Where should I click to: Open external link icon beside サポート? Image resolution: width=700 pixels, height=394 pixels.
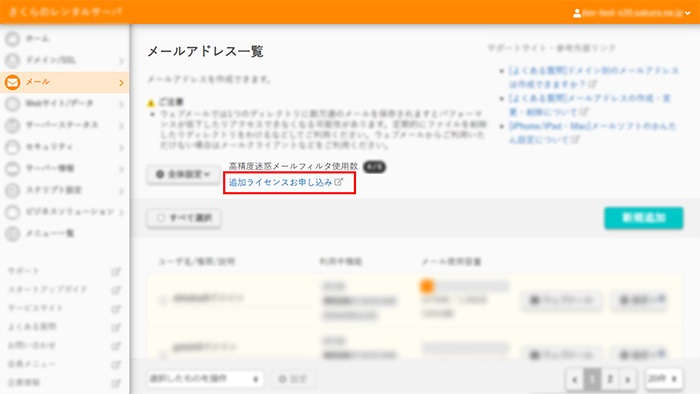pos(116,271)
